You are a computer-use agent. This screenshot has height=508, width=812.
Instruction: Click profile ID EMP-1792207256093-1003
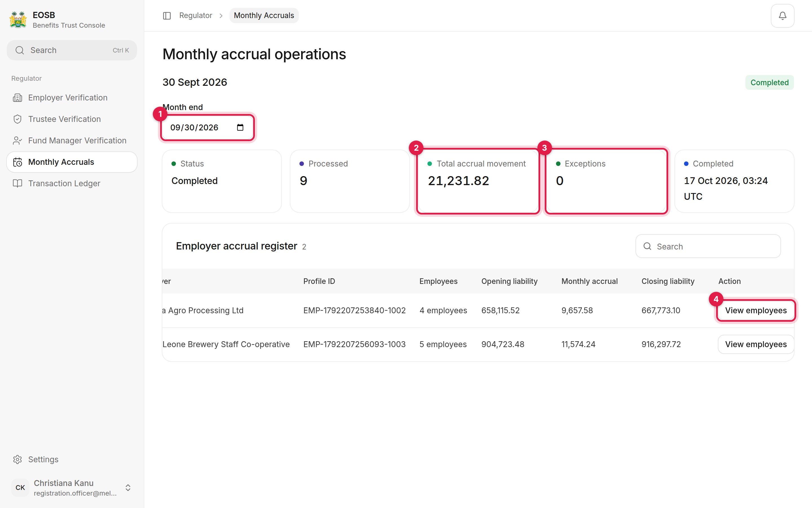coord(354,344)
